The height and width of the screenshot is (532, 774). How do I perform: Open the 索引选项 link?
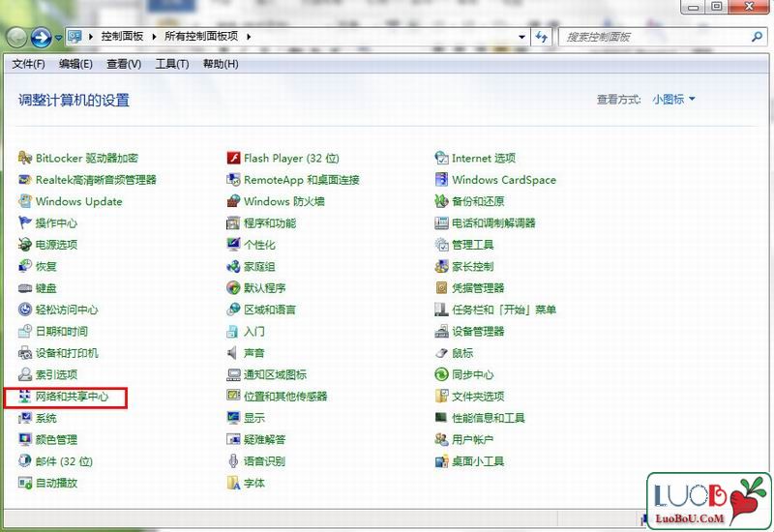tap(56, 374)
